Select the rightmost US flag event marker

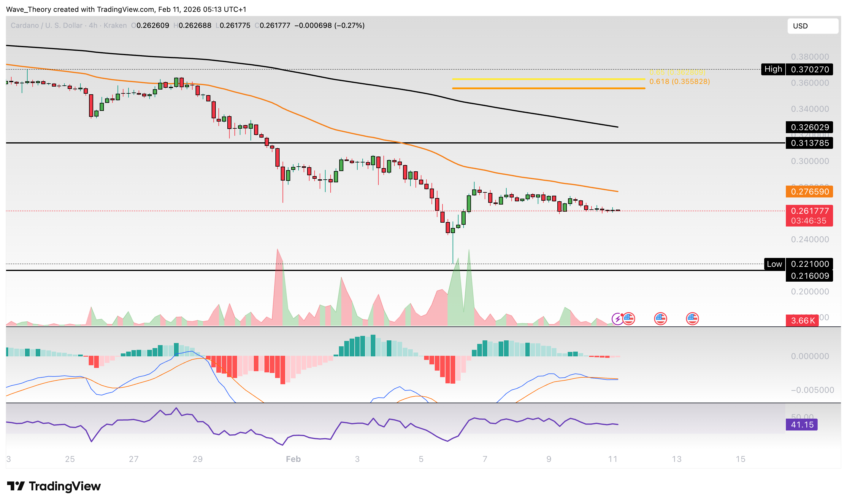pos(692,319)
